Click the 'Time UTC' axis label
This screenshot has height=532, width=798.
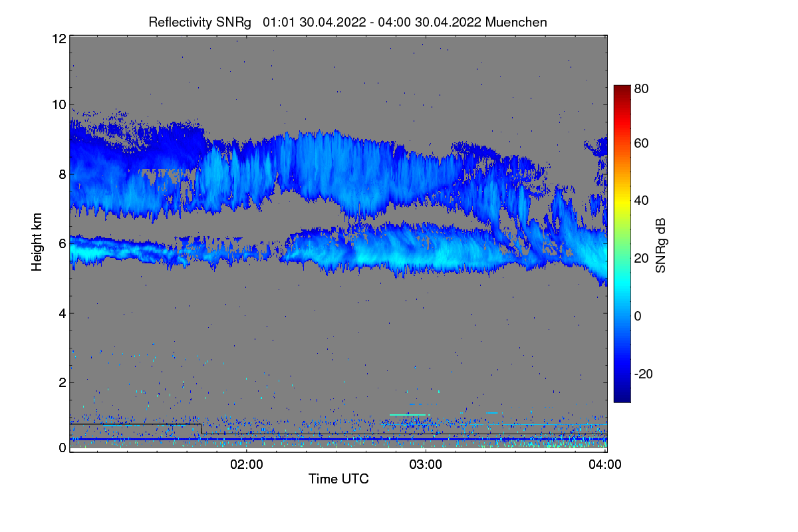338,479
